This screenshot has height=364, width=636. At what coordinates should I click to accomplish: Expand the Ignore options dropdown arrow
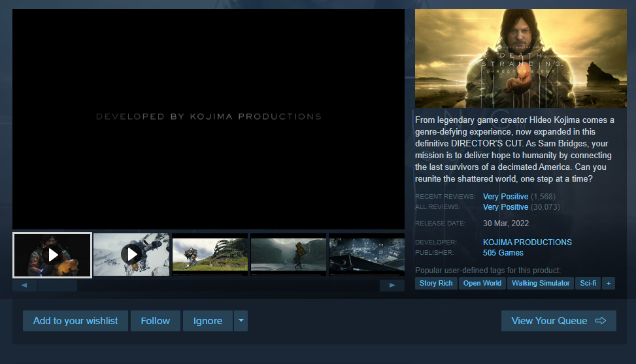241,321
